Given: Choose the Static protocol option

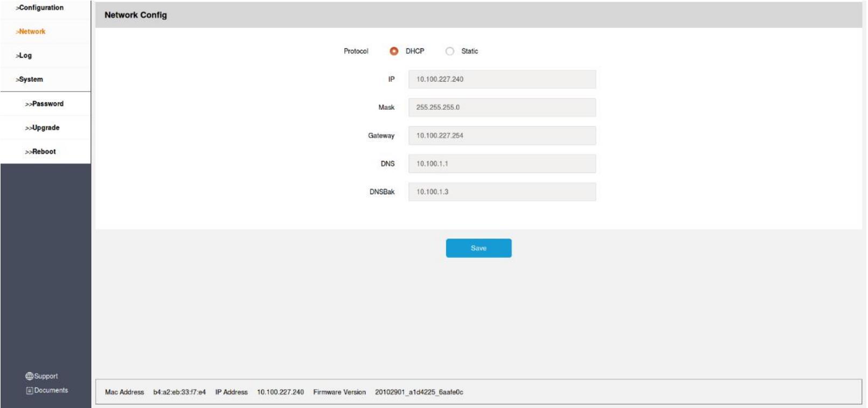Looking at the screenshot, I should pyautogui.click(x=450, y=51).
